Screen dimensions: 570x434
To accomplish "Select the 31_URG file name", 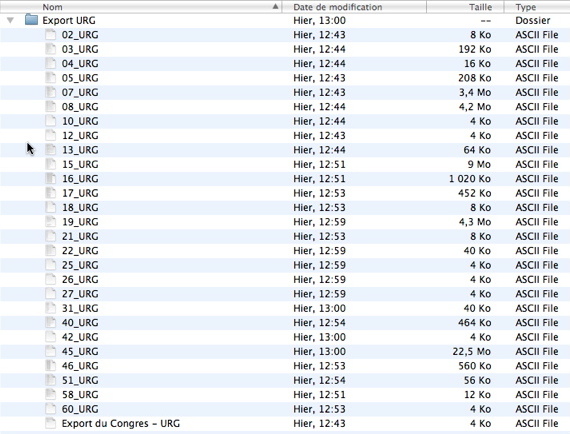I will pyautogui.click(x=80, y=308).
